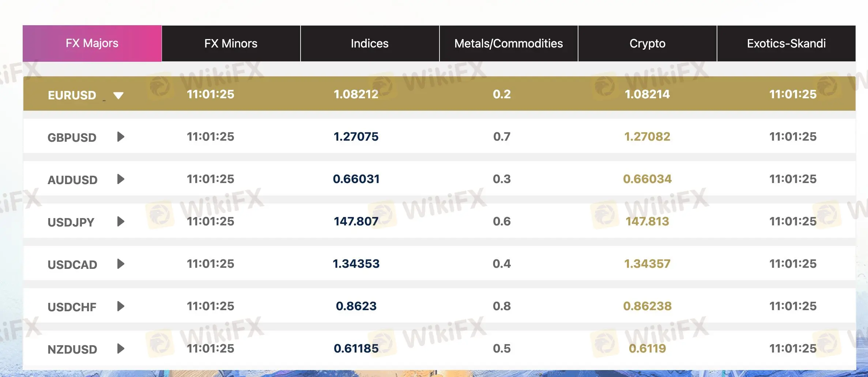Open the Exotics-Skandi tab
Screen dimensions: 868x377
786,43
